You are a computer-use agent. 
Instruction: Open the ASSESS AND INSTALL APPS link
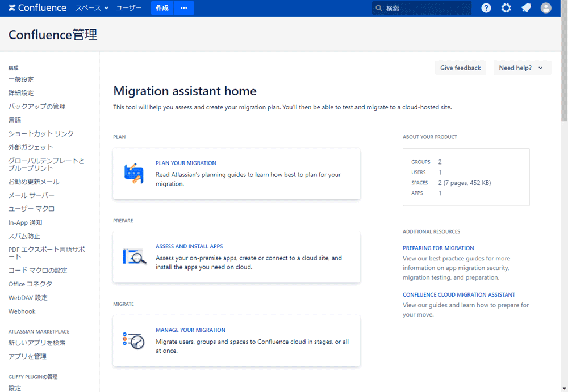[189, 246]
